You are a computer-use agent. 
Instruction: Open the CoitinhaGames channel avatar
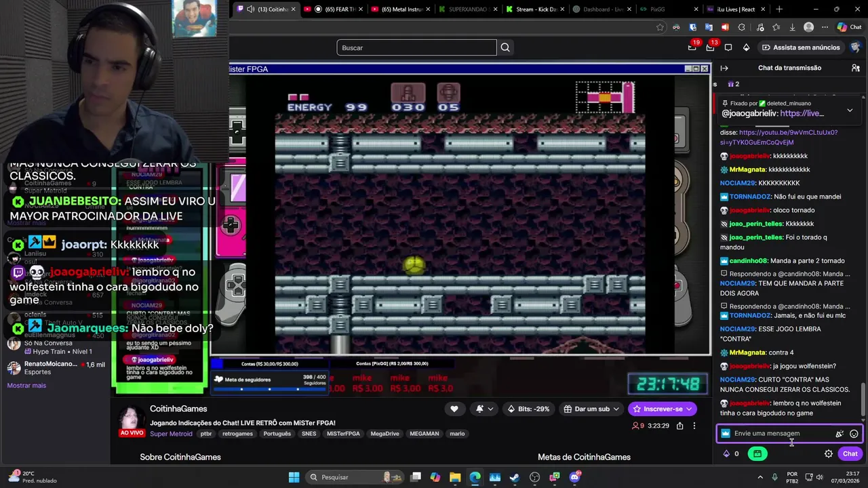pos(131,420)
